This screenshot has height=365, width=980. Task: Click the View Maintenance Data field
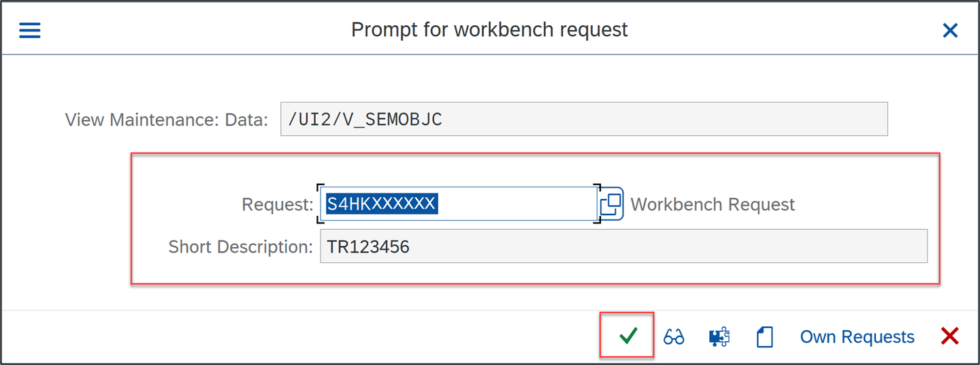click(584, 119)
